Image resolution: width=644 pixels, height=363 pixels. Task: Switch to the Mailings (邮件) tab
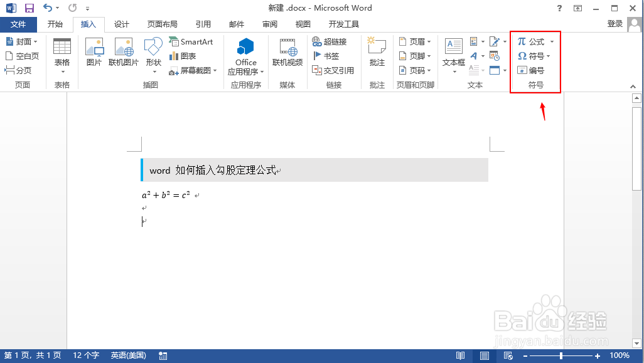237,24
